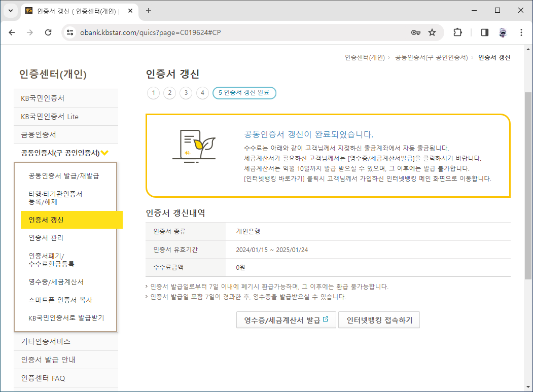
Task: Open 인증서 관리 submenu item
Action: click(x=46, y=238)
